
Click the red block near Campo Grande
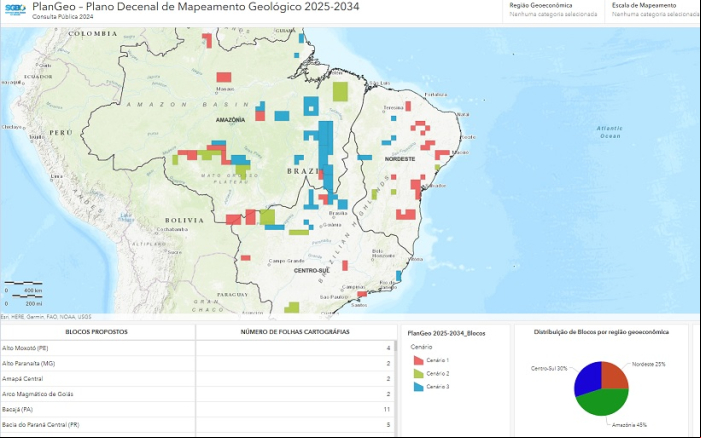tap(245, 258)
